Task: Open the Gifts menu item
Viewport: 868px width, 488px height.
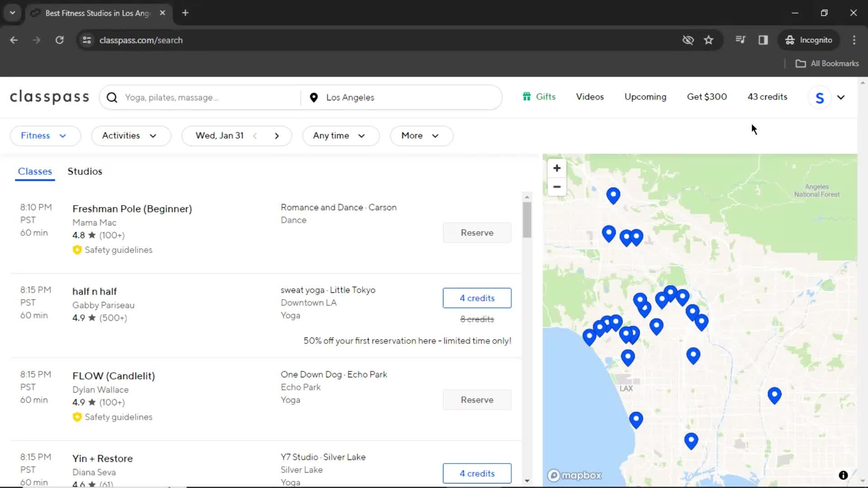Action: coord(539,97)
